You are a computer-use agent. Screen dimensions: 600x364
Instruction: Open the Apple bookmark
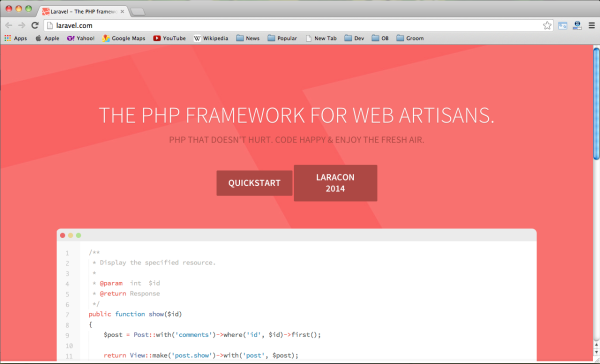[47, 38]
